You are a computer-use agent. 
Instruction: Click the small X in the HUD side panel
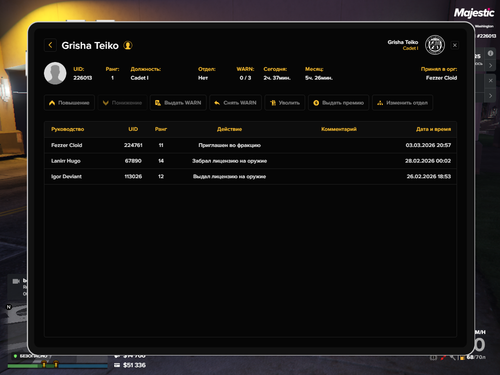pos(490,80)
